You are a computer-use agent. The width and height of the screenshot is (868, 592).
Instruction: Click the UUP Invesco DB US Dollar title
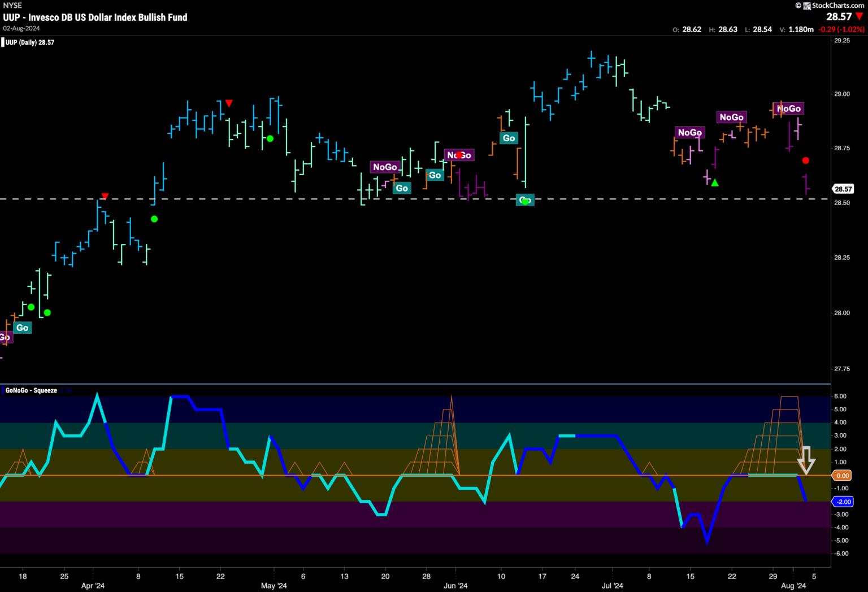click(95, 18)
